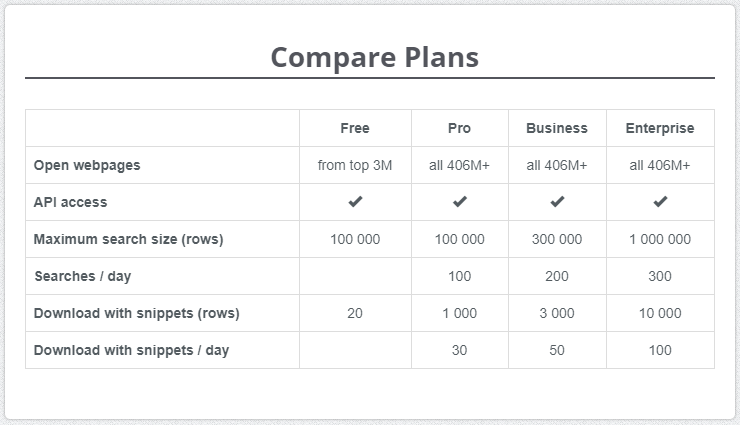Image resolution: width=740 pixels, height=425 pixels.
Task: Click the Searches / day row label
Action: pyautogui.click(x=84, y=276)
